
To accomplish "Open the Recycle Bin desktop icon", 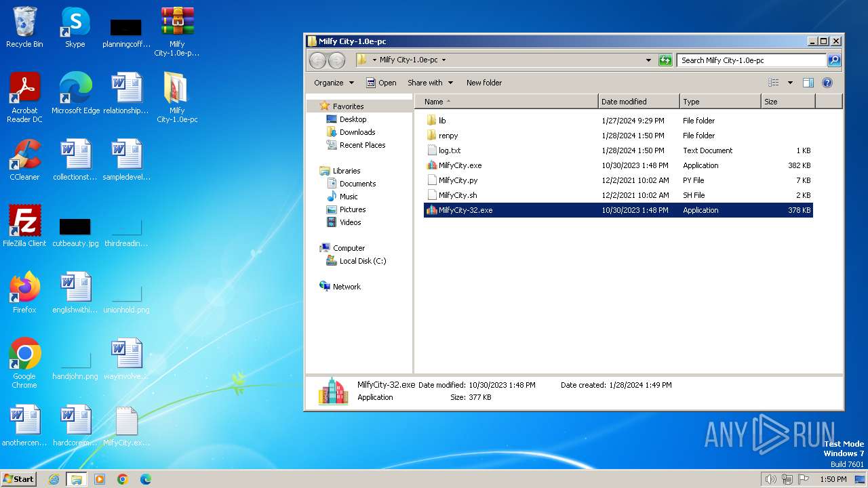I will click(x=24, y=27).
